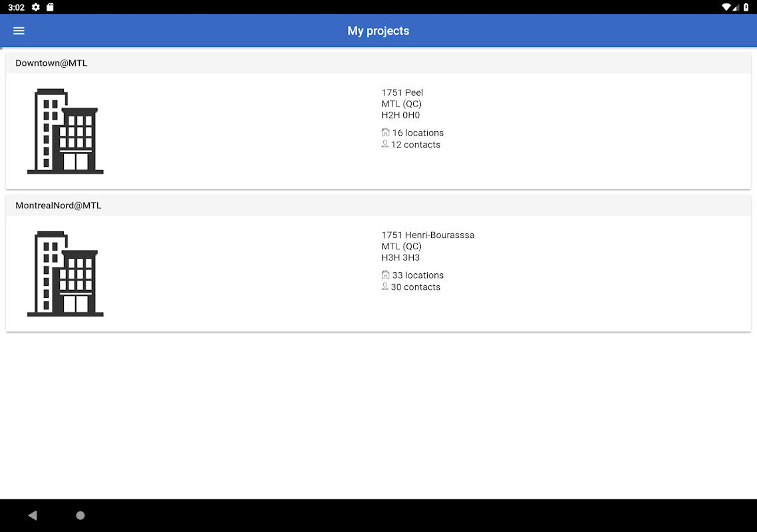Click 'MTL (QC)' under 1751 Peel
This screenshot has height=532, width=757.
pyautogui.click(x=402, y=104)
